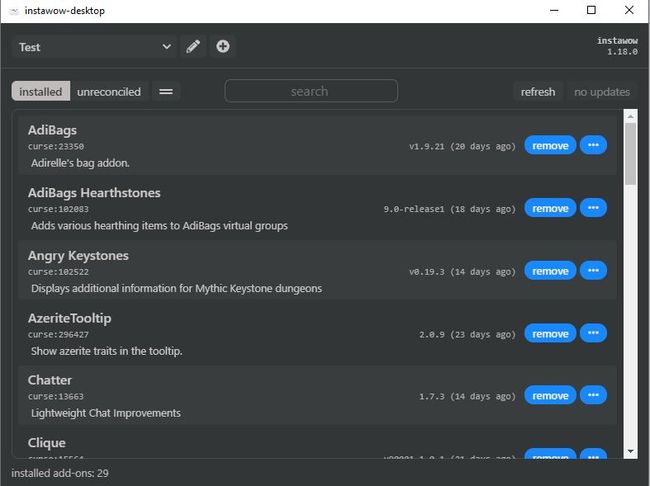Add a new profile with plus icon

pyautogui.click(x=222, y=46)
